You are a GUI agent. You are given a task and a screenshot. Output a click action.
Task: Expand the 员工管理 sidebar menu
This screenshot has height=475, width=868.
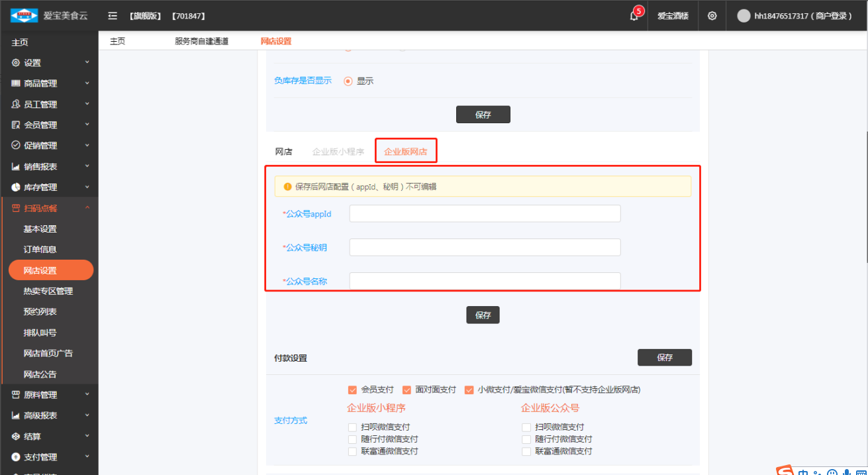click(40, 104)
